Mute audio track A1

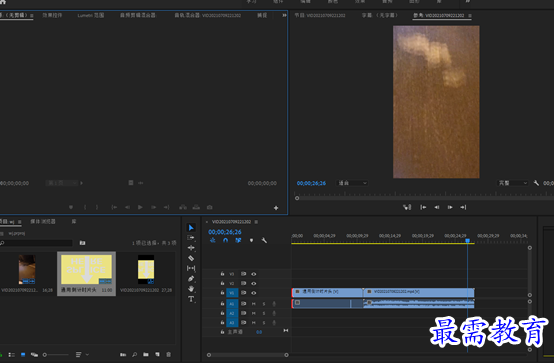[x=253, y=304]
